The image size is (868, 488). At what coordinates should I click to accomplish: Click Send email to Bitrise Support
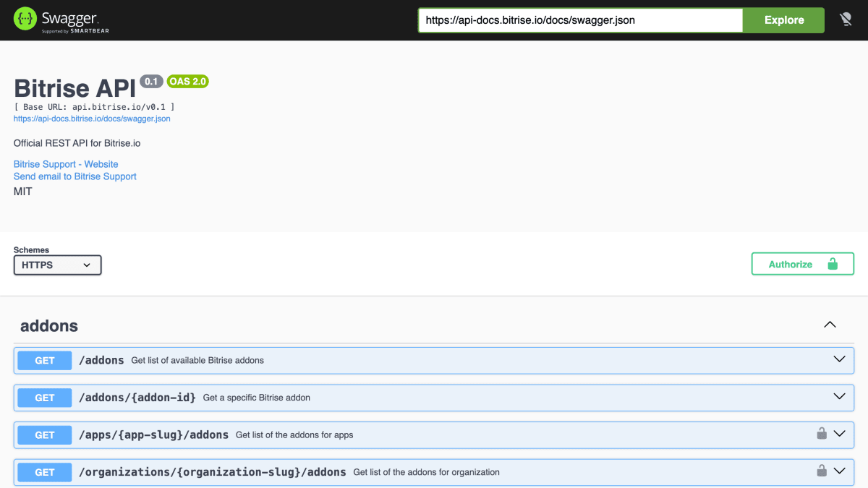point(75,176)
